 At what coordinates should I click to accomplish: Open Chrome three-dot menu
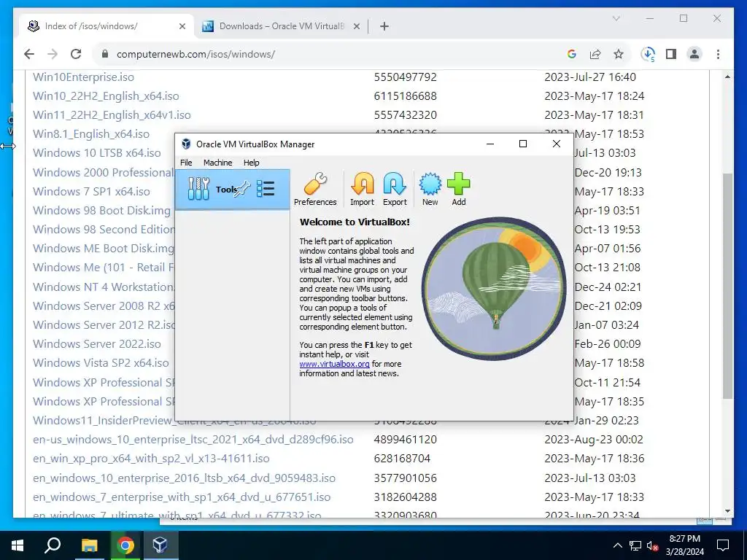(718, 54)
